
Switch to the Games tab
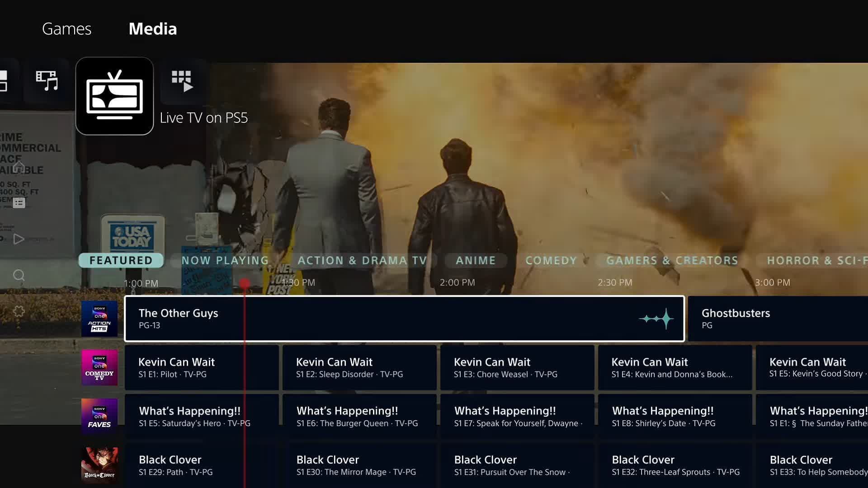[x=66, y=29]
